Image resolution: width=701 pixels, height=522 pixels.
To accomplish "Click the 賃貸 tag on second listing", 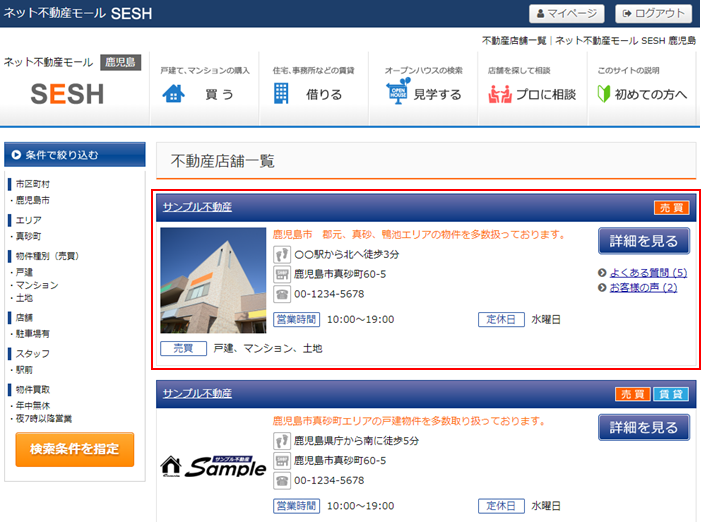I will 671,394.
